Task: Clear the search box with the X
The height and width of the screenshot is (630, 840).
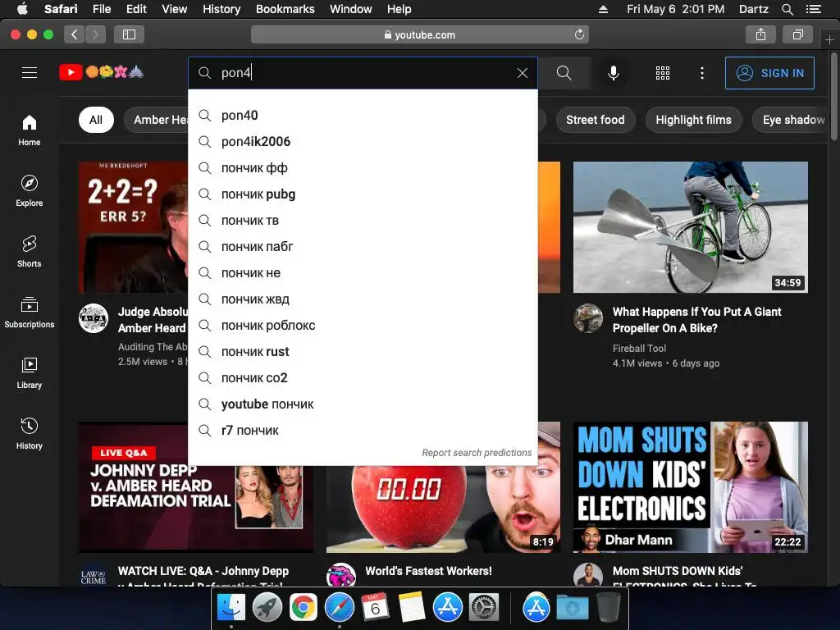Action: [x=523, y=73]
